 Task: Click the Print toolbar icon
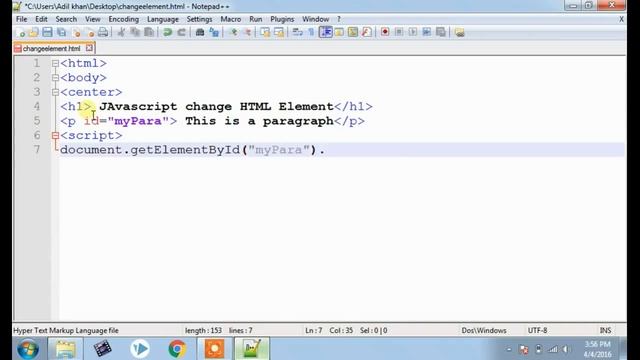[103, 32]
